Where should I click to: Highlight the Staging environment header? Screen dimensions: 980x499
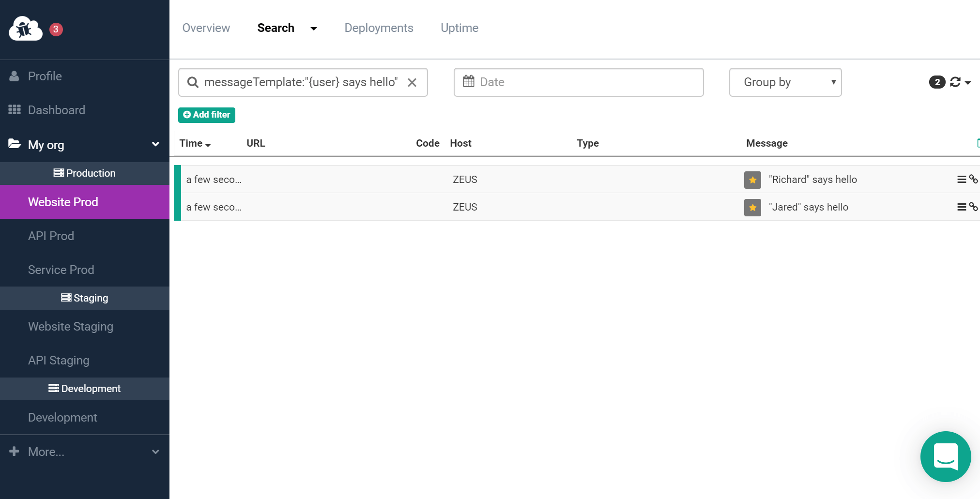[x=85, y=298]
